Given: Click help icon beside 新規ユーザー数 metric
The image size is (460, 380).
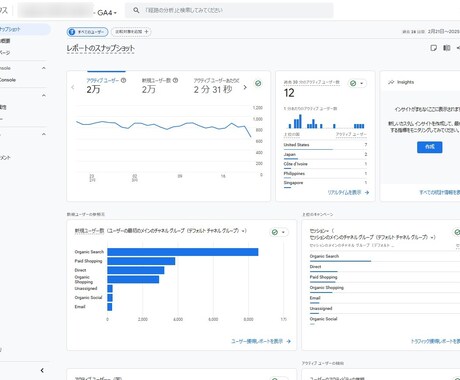Looking at the screenshot, I should point(175,80).
